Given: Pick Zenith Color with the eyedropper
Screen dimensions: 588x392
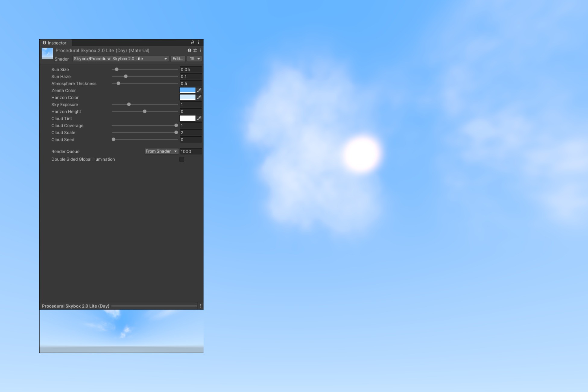Looking at the screenshot, I should [199, 90].
